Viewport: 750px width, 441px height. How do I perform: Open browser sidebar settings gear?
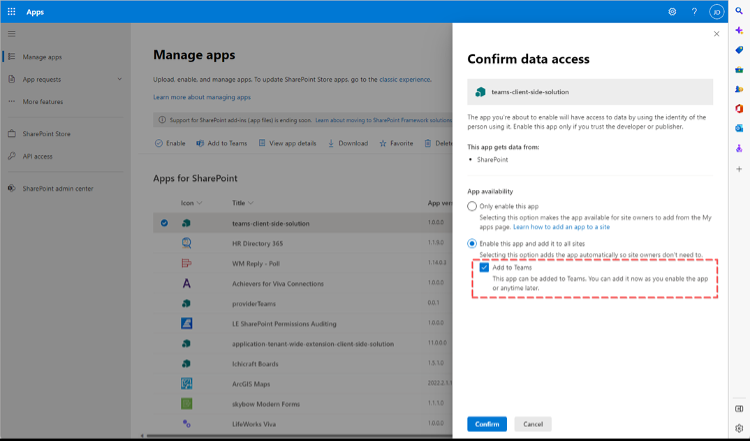coord(739,428)
